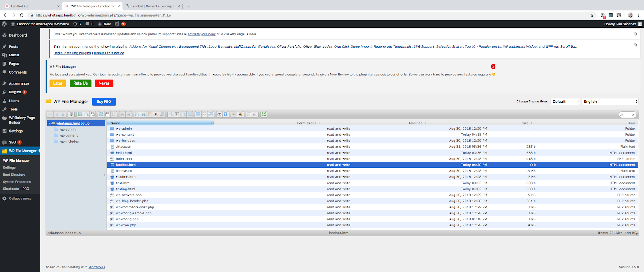Expand the wp-content tree folder arrow
Viewport: 644px width, 272px height.
(x=52, y=135)
